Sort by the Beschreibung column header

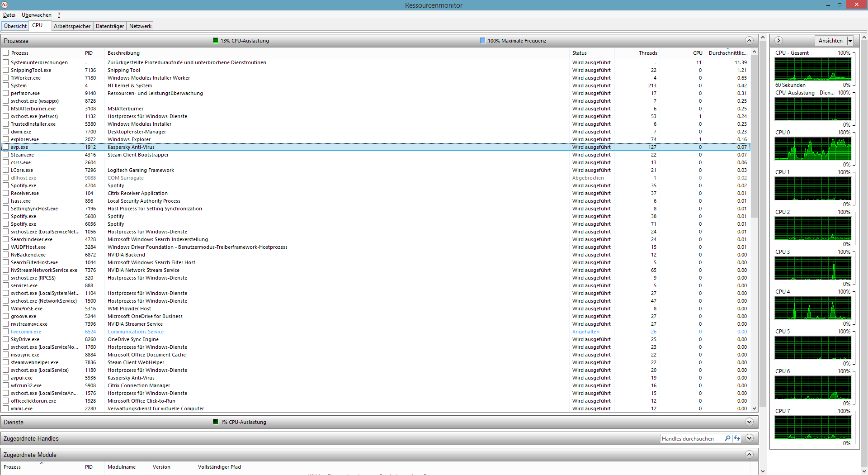click(x=337, y=53)
